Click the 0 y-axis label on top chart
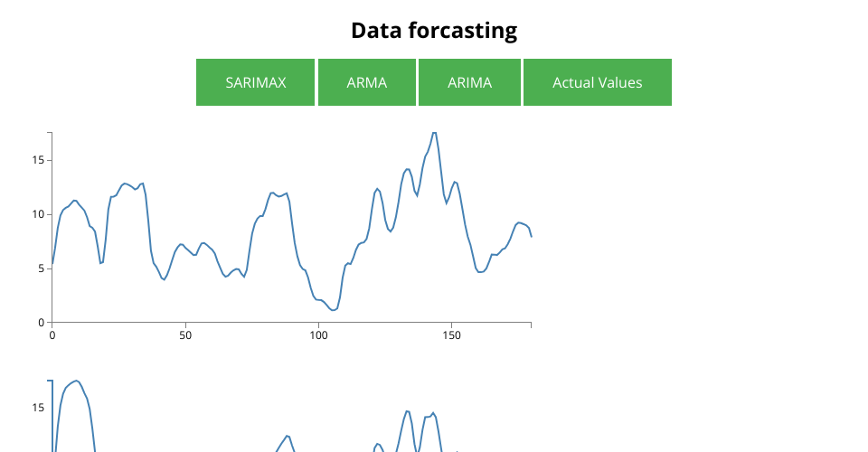This screenshot has width=868, height=452. coord(42,323)
